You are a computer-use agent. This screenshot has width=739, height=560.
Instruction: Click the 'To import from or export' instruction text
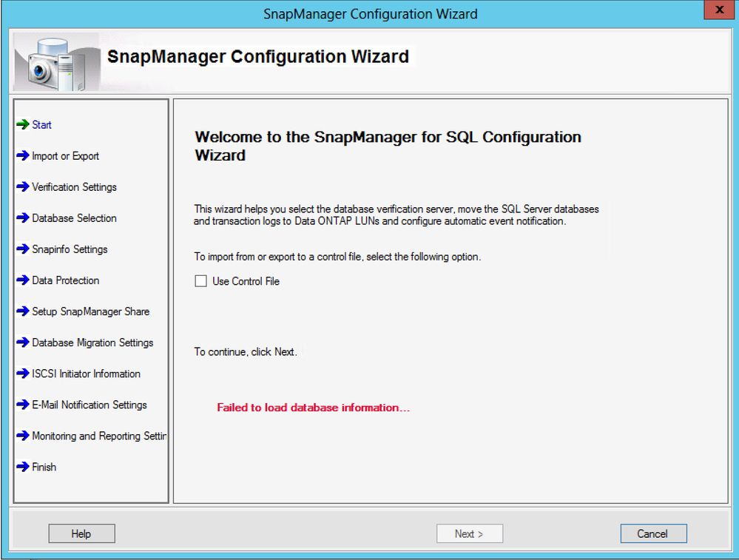tap(337, 257)
